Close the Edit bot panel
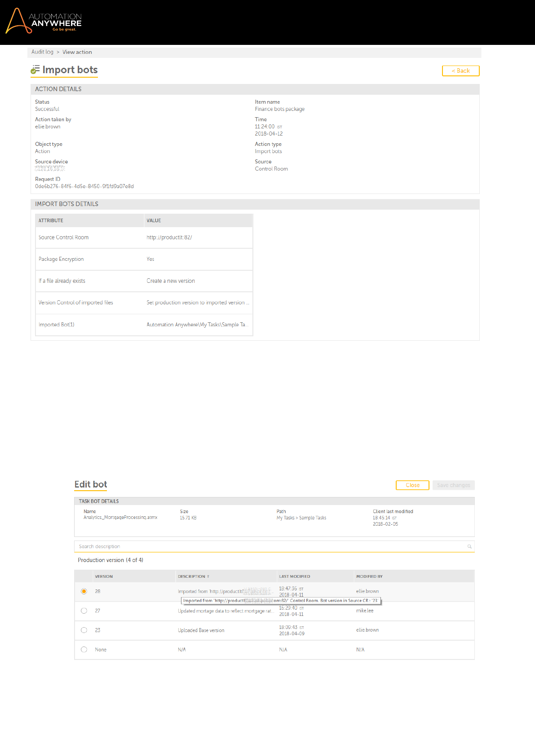 click(x=412, y=485)
